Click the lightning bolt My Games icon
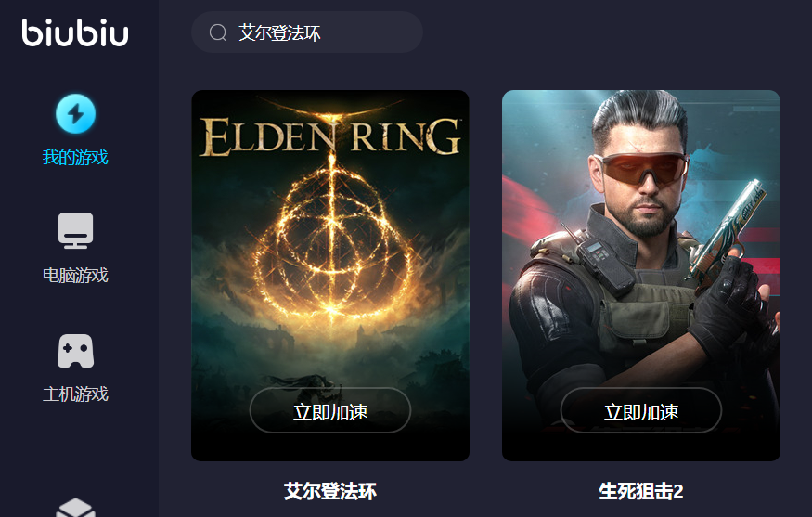The width and height of the screenshot is (812, 517). click(x=75, y=113)
